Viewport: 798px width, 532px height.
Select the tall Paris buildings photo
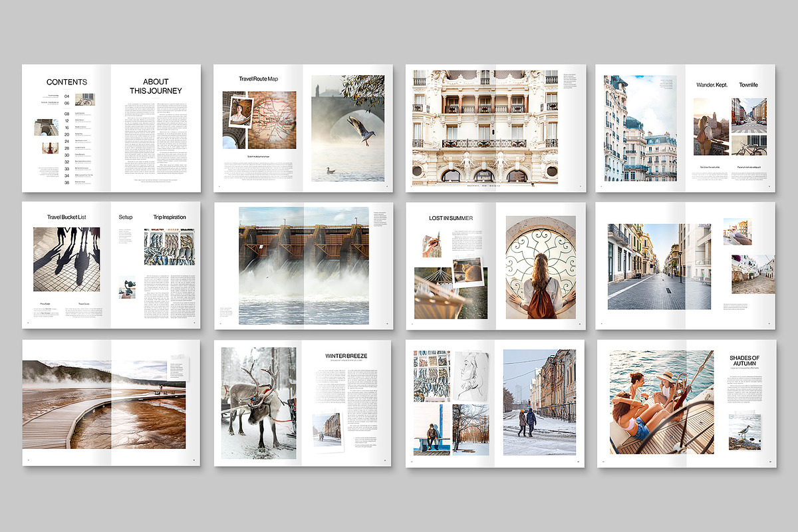[x=640, y=128]
